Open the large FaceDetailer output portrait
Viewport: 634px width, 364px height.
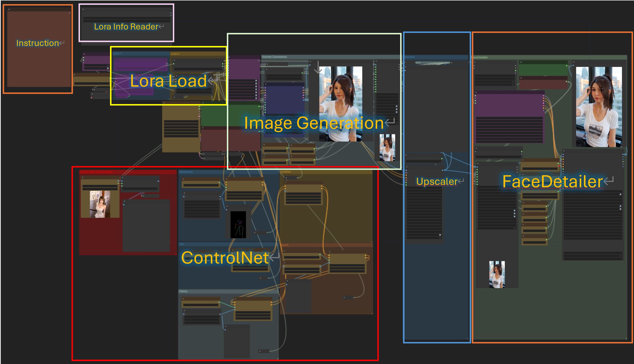pos(599,107)
